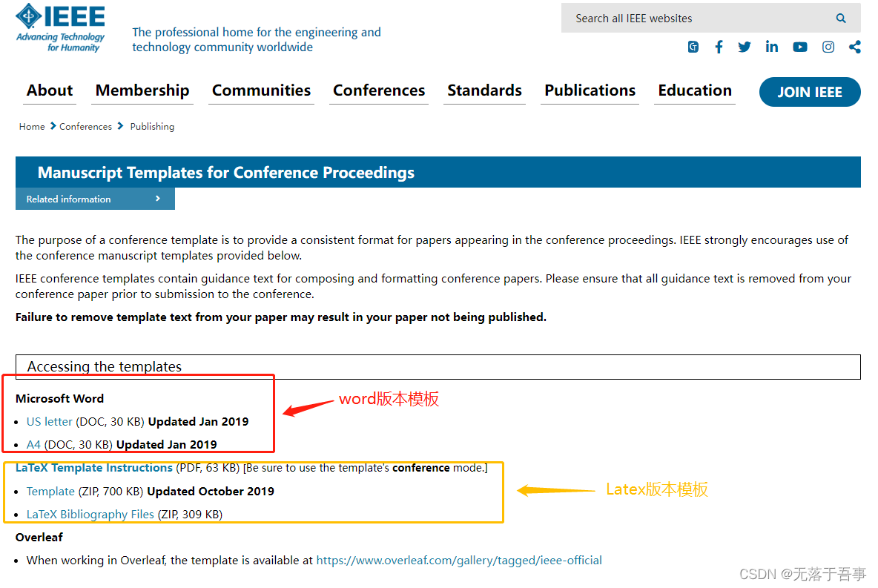The height and width of the screenshot is (588, 878).
Task: Click the share icon
Action: [854, 47]
